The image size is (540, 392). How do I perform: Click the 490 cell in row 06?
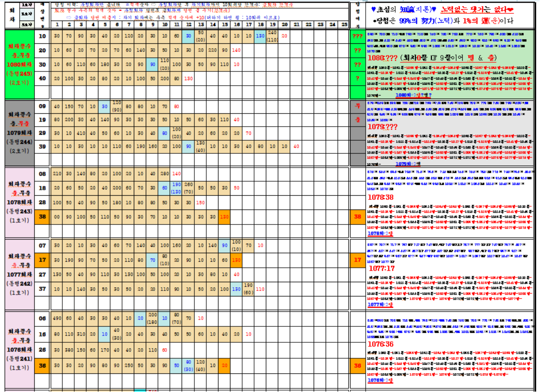tap(57, 319)
